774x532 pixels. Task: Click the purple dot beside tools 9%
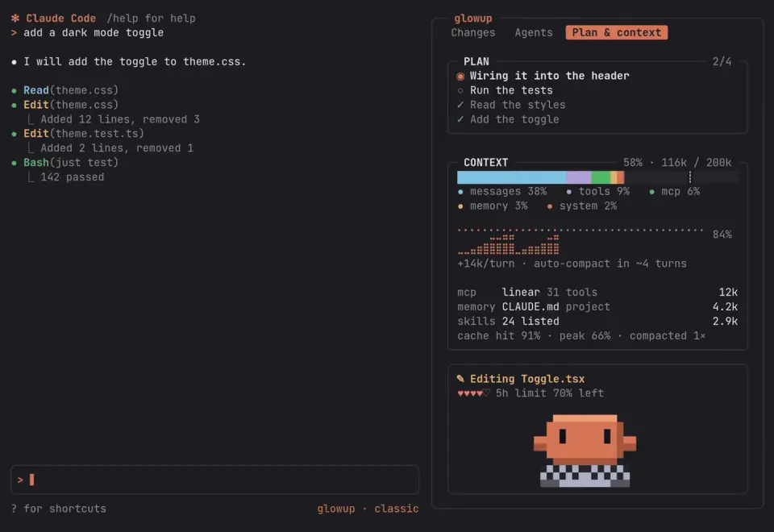(x=569, y=192)
